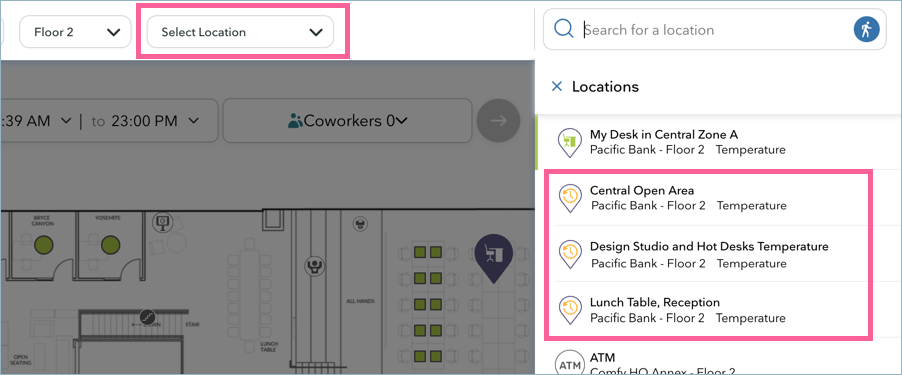
Task: Click the Locations panel heading
Action: 605,87
